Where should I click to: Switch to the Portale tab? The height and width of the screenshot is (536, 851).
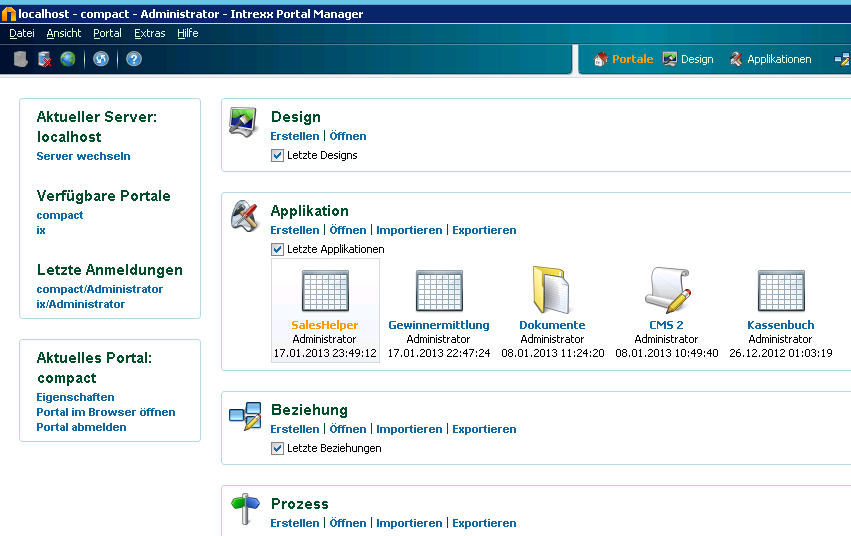point(623,59)
